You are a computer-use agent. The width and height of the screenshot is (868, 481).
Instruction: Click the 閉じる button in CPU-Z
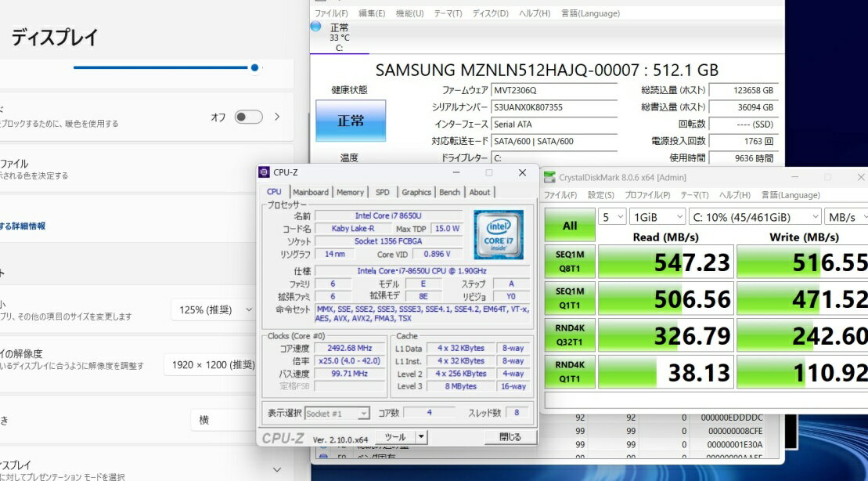click(x=510, y=437)
